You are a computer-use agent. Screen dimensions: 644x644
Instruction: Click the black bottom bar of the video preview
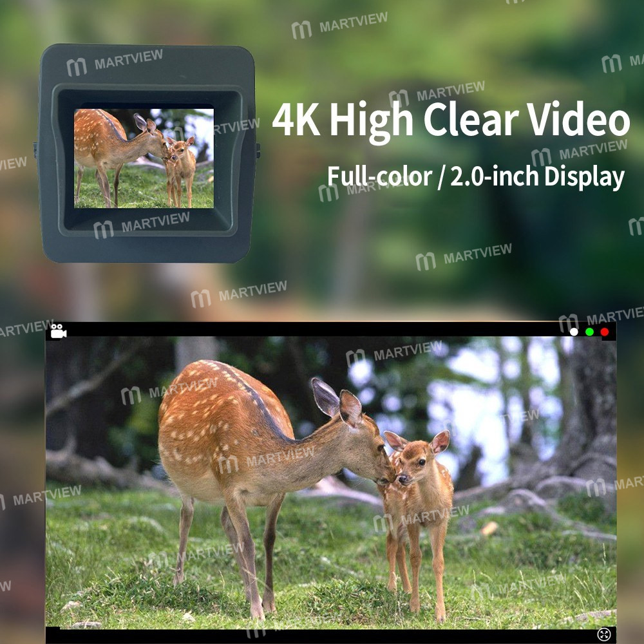pyautogui.click(x=322, y=635)
